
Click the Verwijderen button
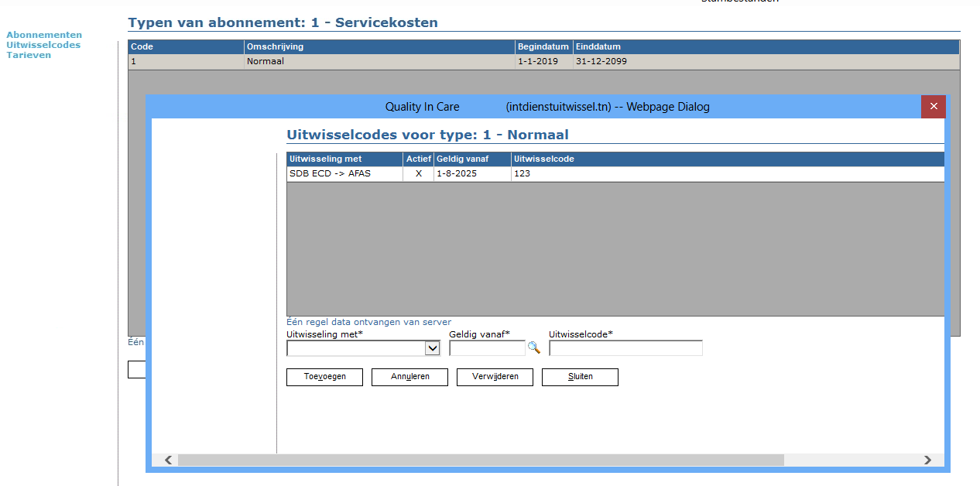pyautogui.click(x=495, y=377)
